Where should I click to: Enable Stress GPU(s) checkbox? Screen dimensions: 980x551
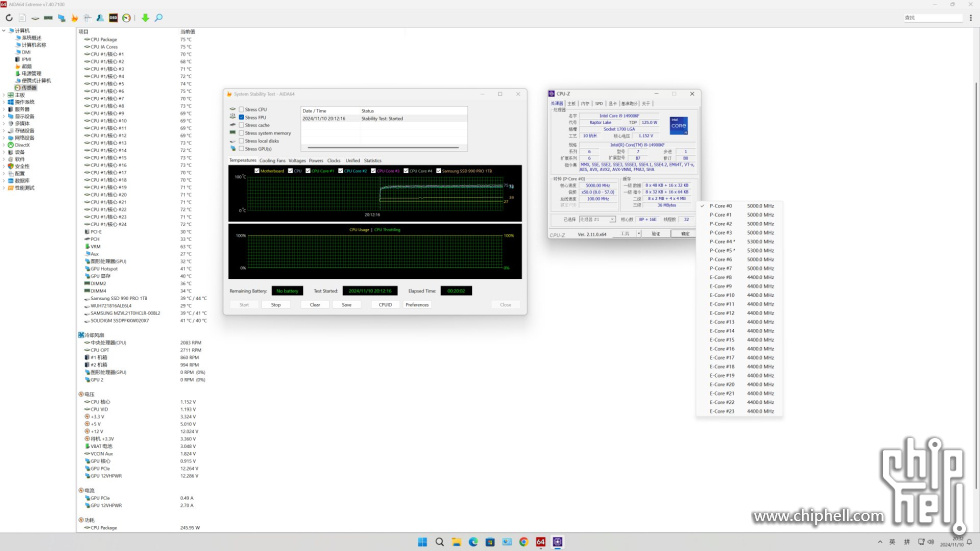pyautogui.click(x=241, y=149)
